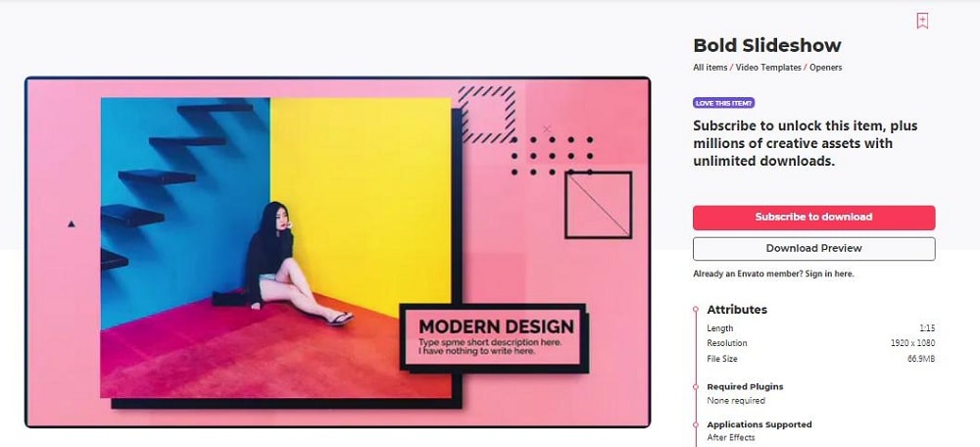Open the Openers category breadcrumb
The width and height of the screenshot is (980, 447).
[x=825, y=68]
